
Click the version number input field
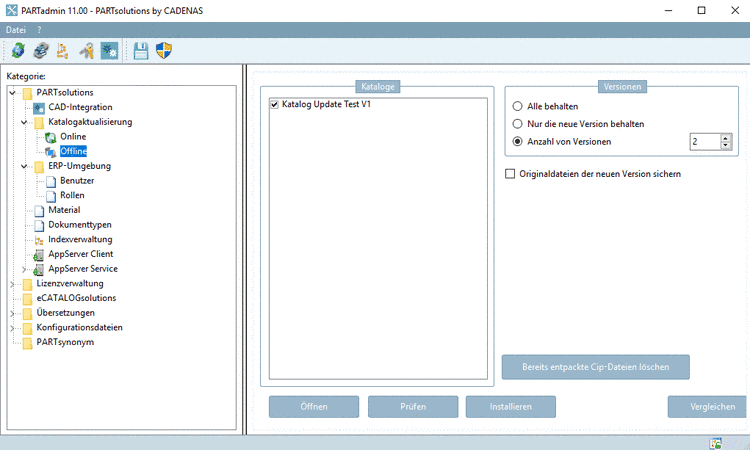coord(705,142)
